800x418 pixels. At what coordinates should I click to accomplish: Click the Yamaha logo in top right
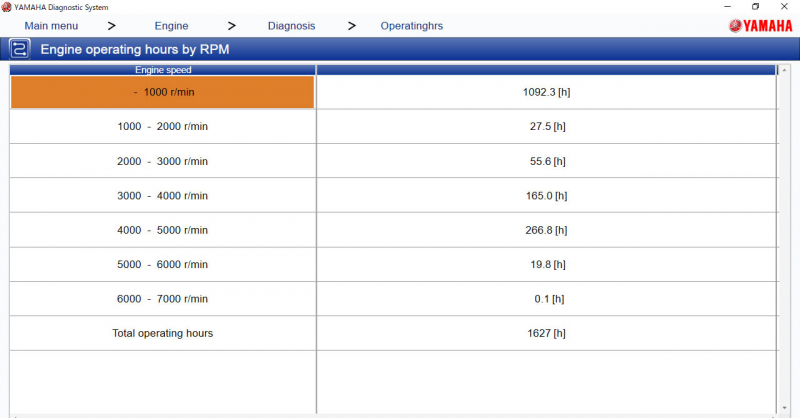coord(761,26)
